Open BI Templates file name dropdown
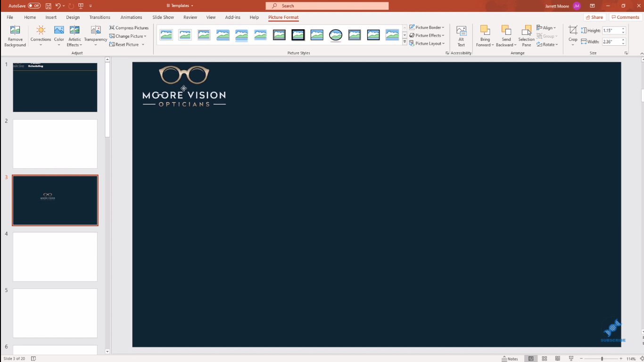The height and width of the screenshot is (362, 644). (180, 6)
